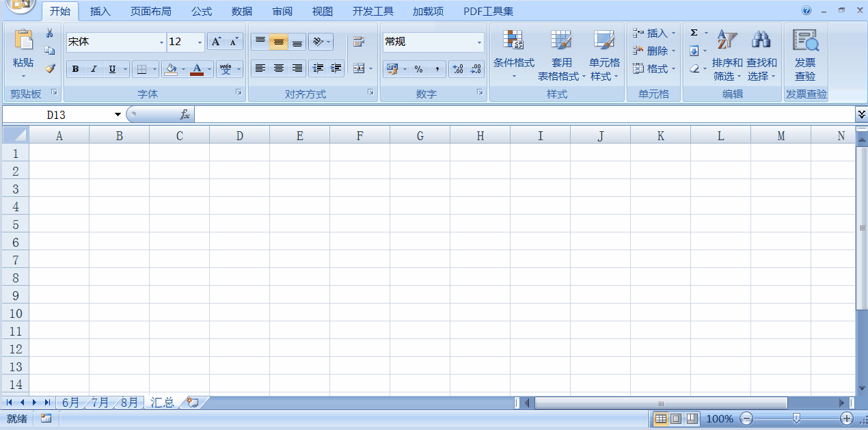Click the zoom slider handle
Viewport: 868px width, 430px height.
pos(796,418)
